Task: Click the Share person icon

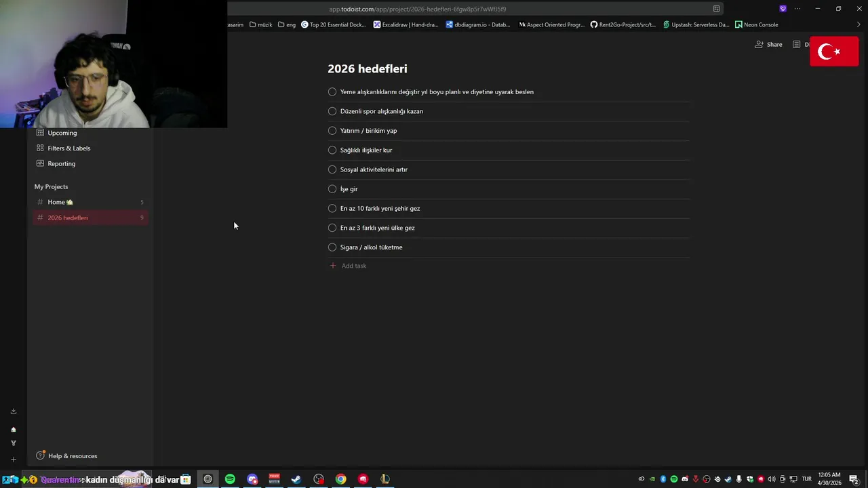Action: 759,44
